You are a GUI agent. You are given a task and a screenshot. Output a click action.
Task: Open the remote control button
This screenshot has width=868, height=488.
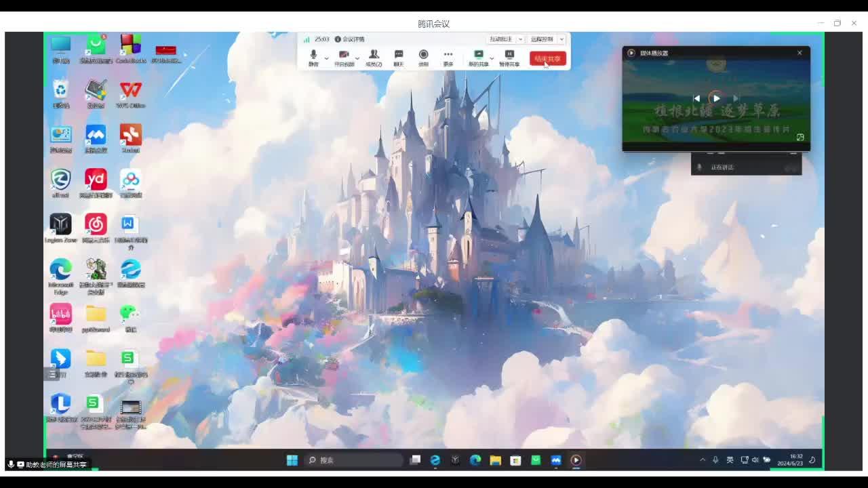coord(542,39)
